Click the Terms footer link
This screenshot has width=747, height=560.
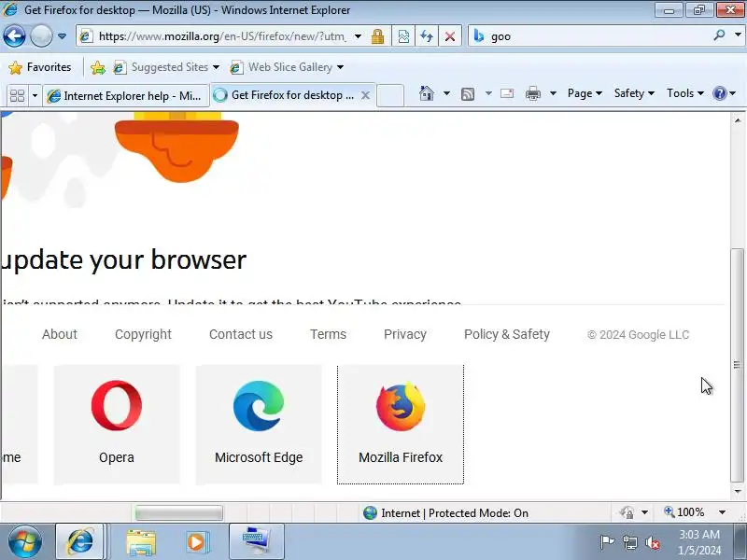[328, 334]
